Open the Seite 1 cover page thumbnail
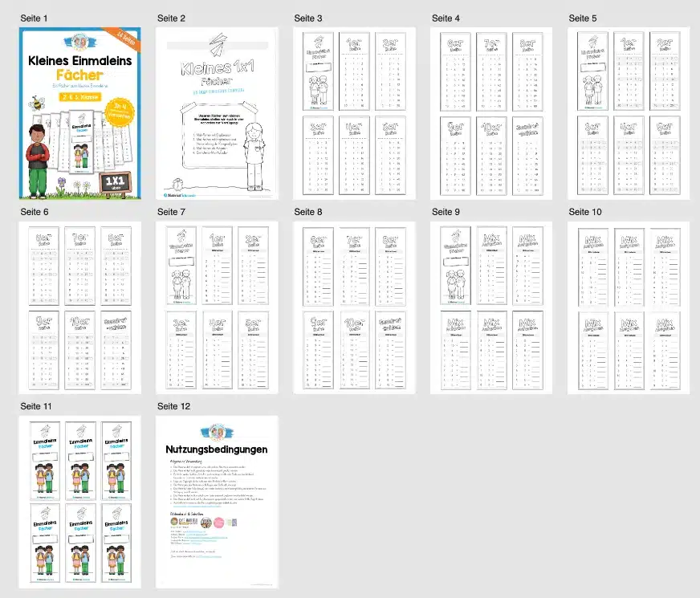700x598 pixels. [x=80, y=114]
